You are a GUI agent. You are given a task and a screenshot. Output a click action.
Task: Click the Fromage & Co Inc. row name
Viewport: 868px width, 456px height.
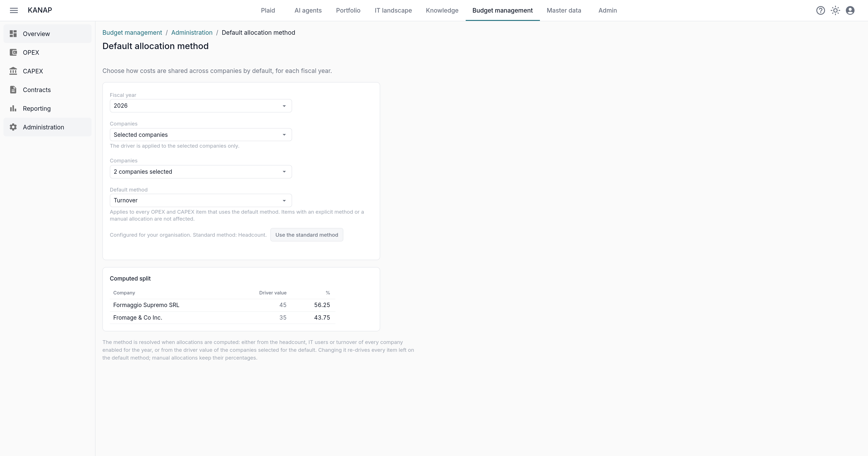pos(138,318)
